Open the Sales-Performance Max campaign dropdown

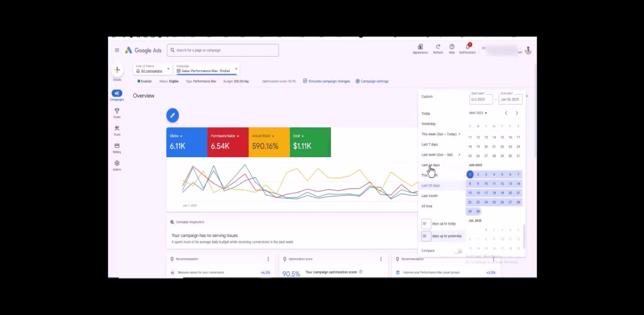[x=207, y=69]
